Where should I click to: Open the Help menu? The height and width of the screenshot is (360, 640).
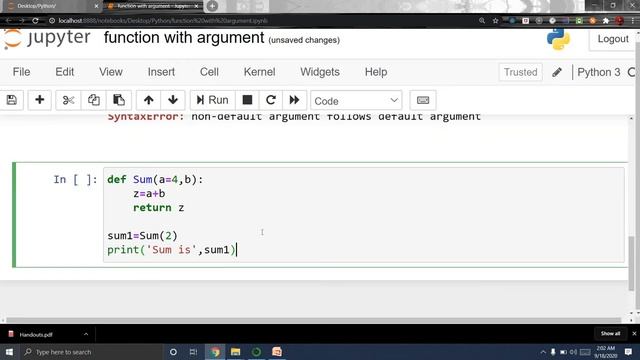pyautogui.click(x=376, y=72)
